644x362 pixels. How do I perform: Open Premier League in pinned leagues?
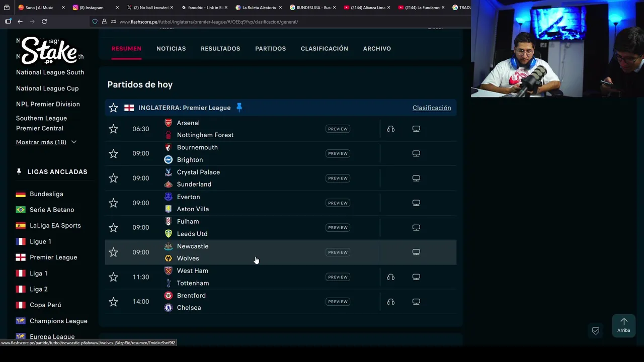pyautogui.click(x=53, y=257)
